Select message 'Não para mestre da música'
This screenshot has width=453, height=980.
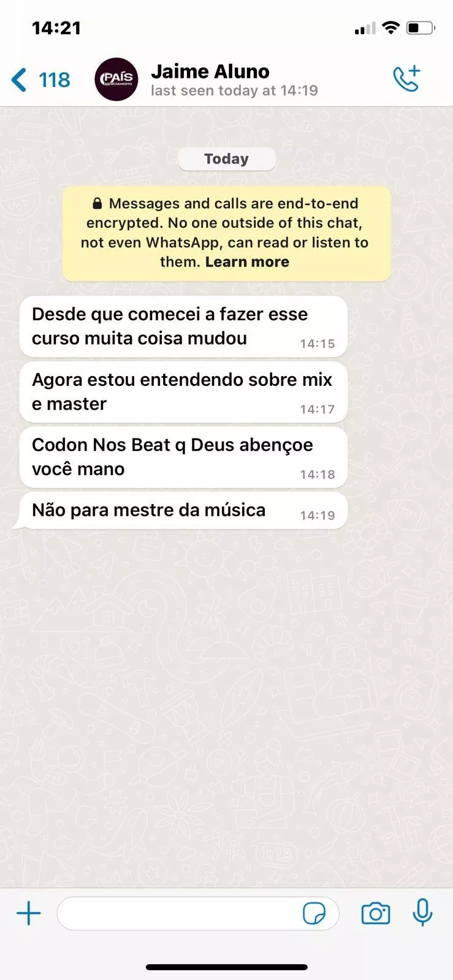click(183, 510)
